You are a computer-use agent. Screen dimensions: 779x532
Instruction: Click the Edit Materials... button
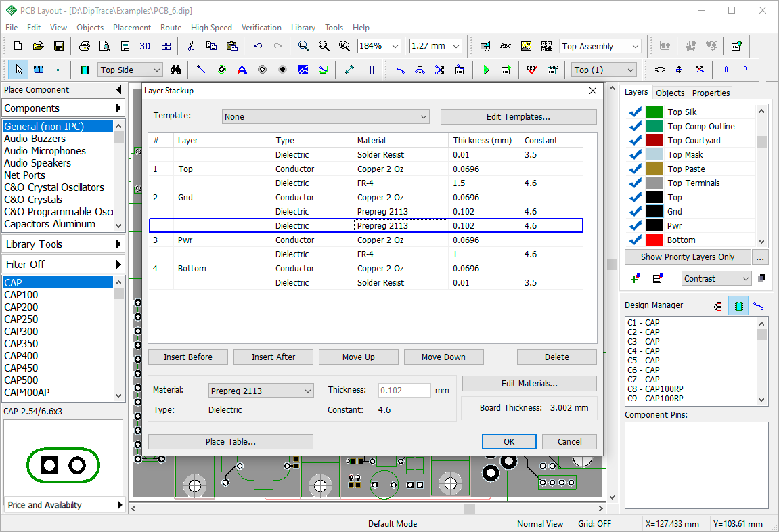pyautogui.click(x=529, y=384)
